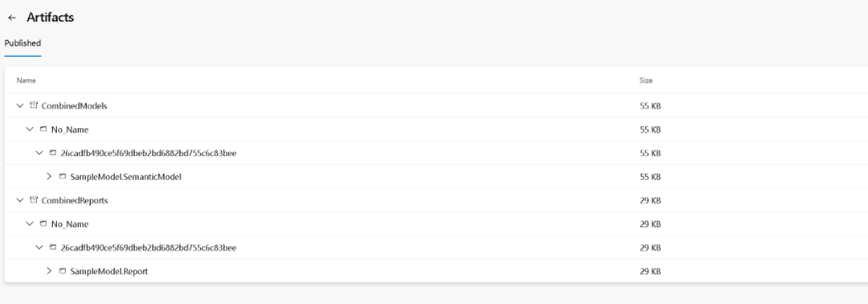Go back using the arrow beside Artifacts
The height and width of the screenshot is (304, 868).
point(12,18)
